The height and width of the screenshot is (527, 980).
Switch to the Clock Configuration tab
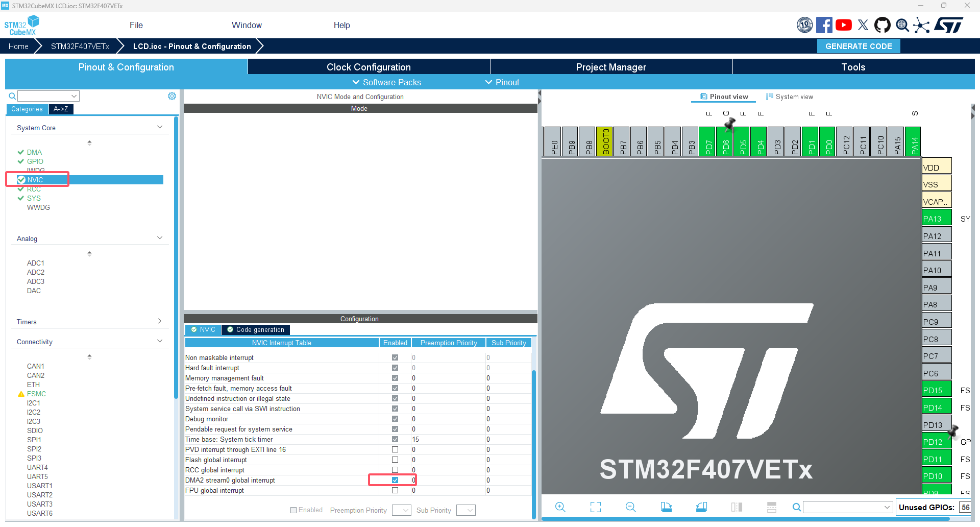click(368, 67)
